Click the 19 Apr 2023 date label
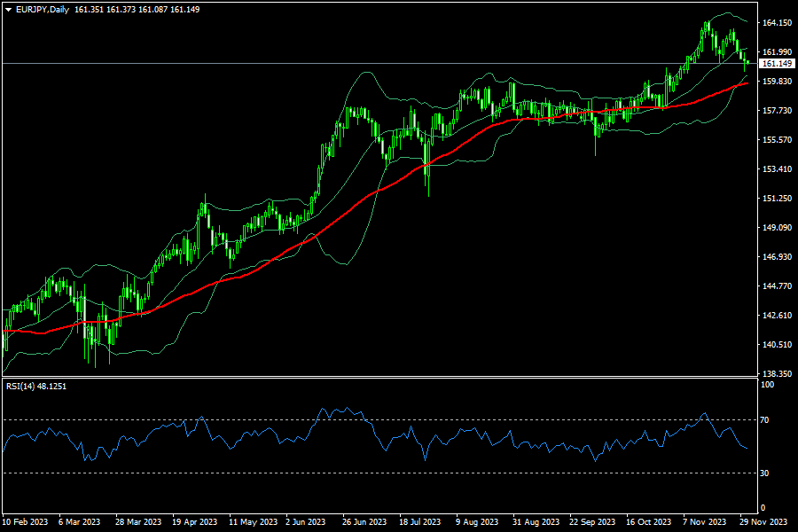This screenshot has width=798, height=532. click(x=194, y=522)
